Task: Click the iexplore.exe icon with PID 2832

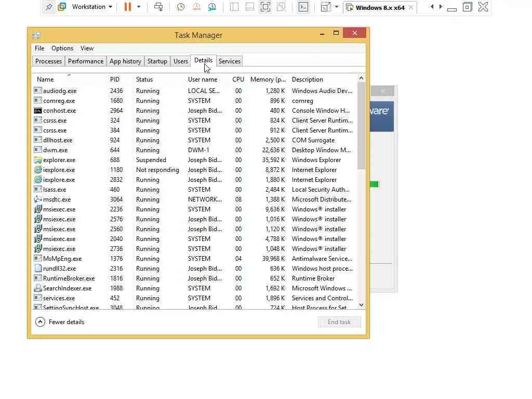Action: click(38, 179)
